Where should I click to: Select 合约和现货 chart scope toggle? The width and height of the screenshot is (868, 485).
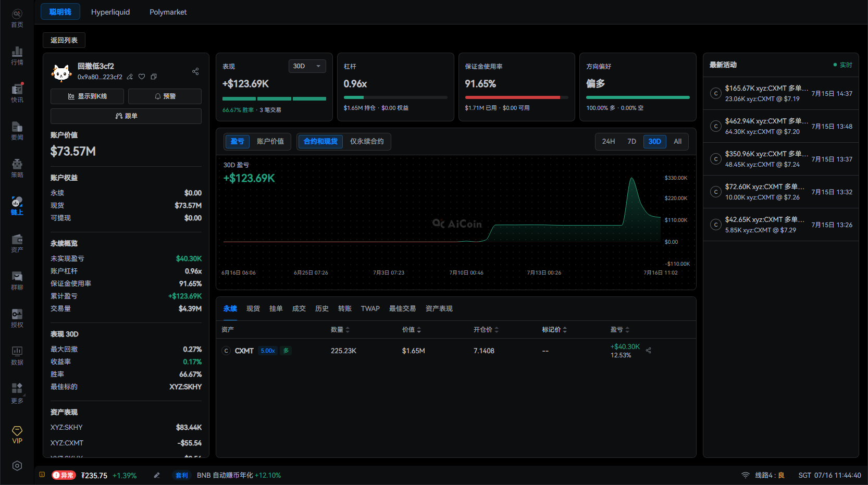coord(320,141)
